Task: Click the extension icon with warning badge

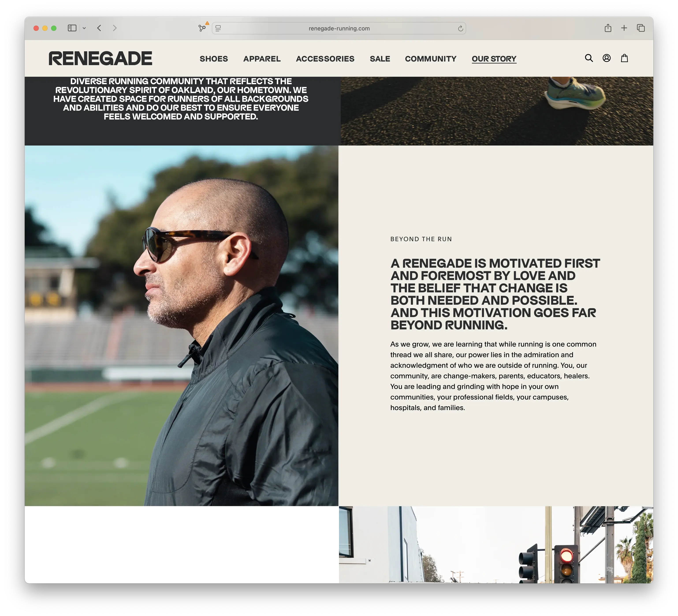Action: (203, 28)
